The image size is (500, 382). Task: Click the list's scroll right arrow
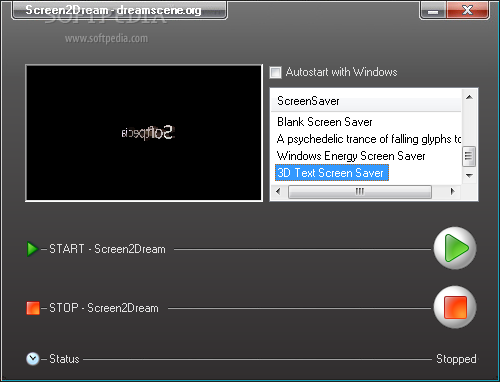453,191
